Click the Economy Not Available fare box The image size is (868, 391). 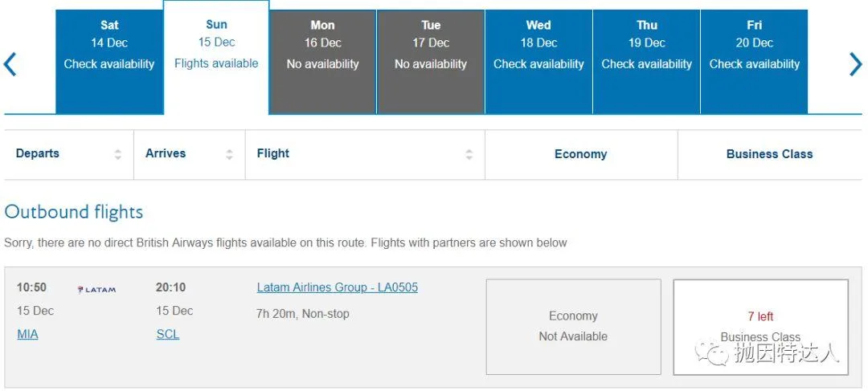coord(573,326)
